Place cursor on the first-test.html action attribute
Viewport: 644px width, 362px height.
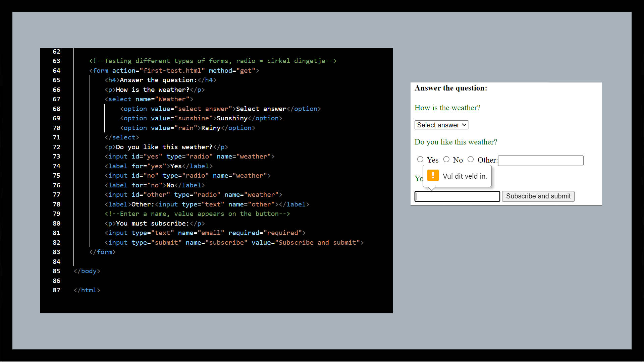tap(172, 70)
